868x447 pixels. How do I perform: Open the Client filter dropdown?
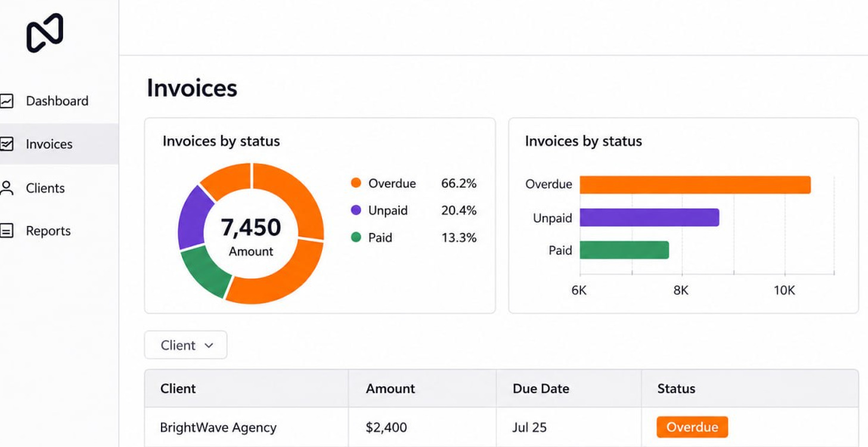coord(185,345)
